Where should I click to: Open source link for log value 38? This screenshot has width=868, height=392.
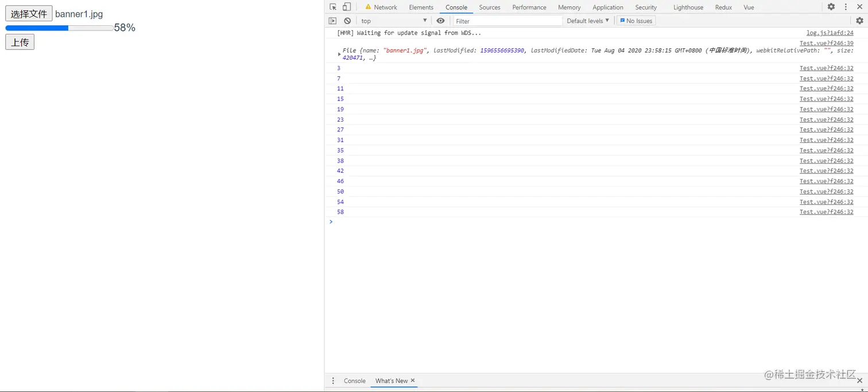[826, 161]
